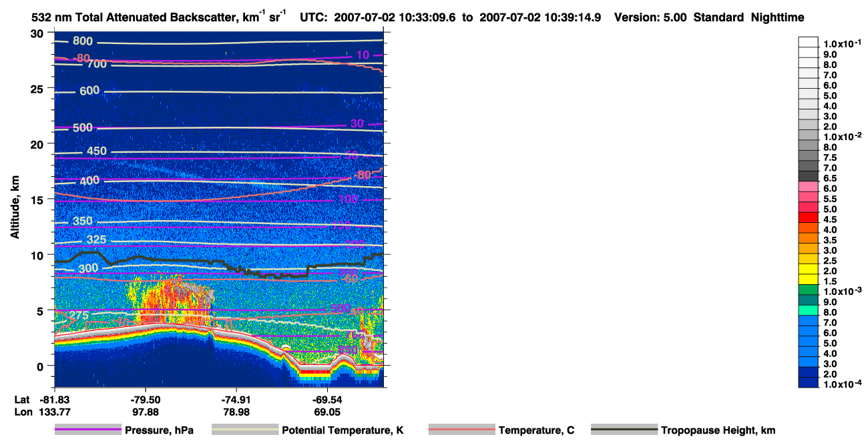868x445 pixels.
Task: Click the teal colorbar swatch below green
Action: 809,300
